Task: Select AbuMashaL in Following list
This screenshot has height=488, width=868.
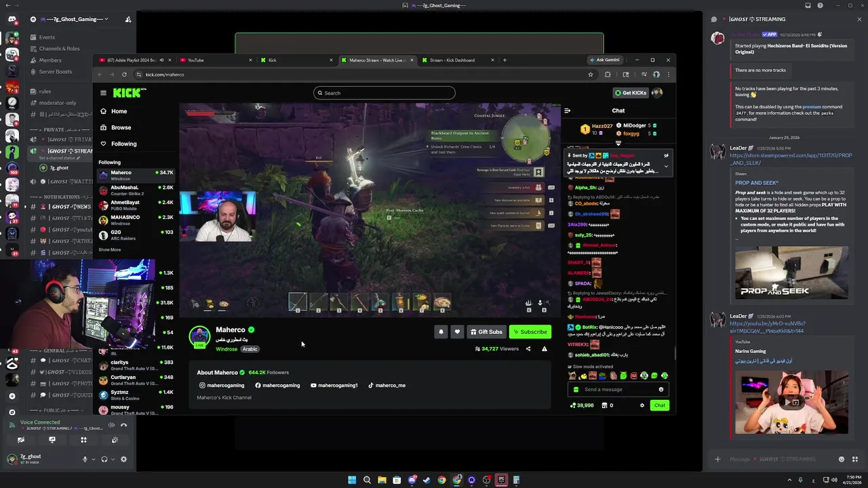Action: point(136,190)
